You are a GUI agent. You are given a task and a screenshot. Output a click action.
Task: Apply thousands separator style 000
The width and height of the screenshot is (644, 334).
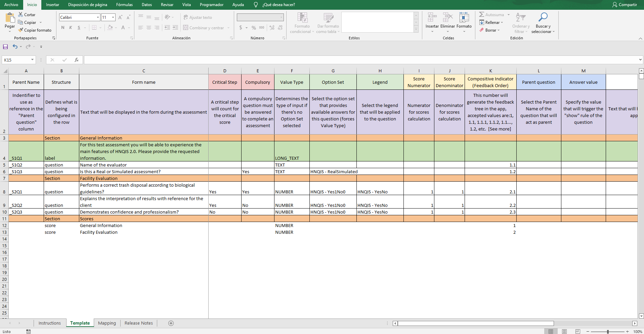(x=262, y=28)
